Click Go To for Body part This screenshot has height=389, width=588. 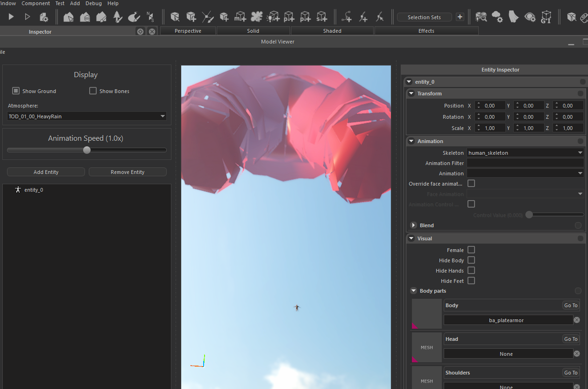click(571, 305)
